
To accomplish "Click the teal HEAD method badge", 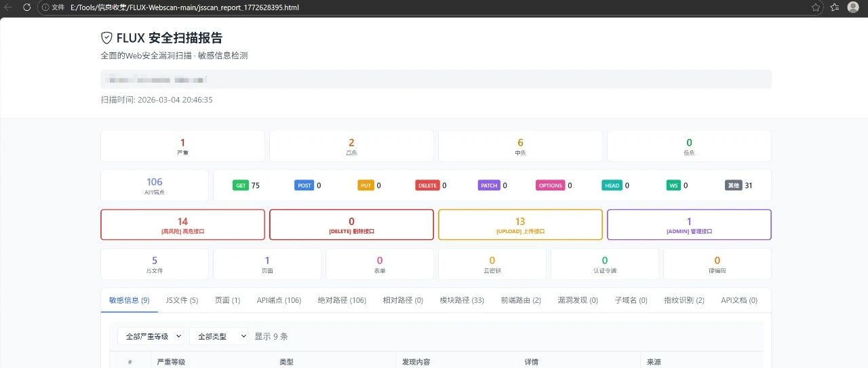I will 612,185.
